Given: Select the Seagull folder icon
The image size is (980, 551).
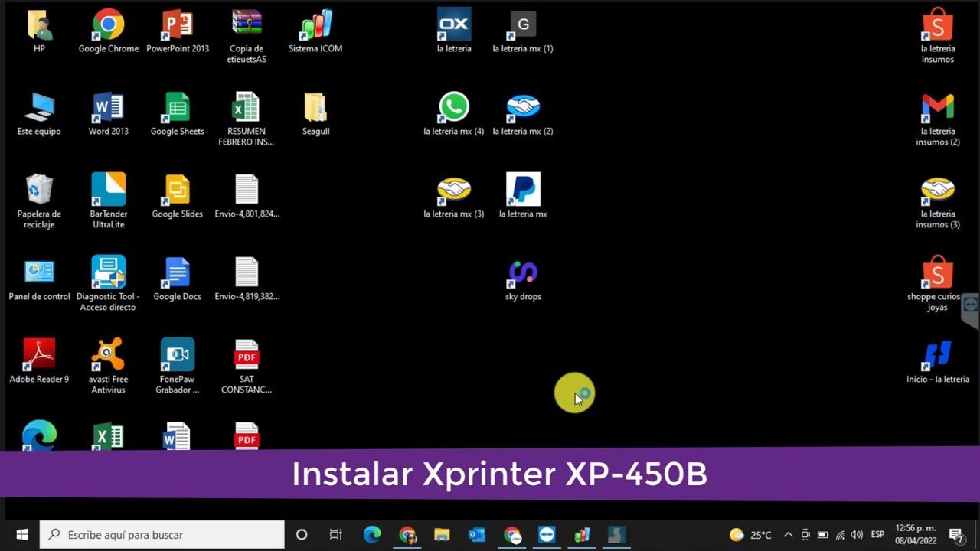Looking at the screenshot, I should tap(315, 114).
